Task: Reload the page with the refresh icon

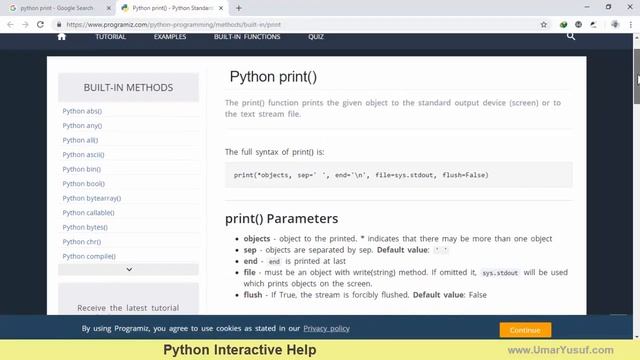Action: click(x=40, y=24)
